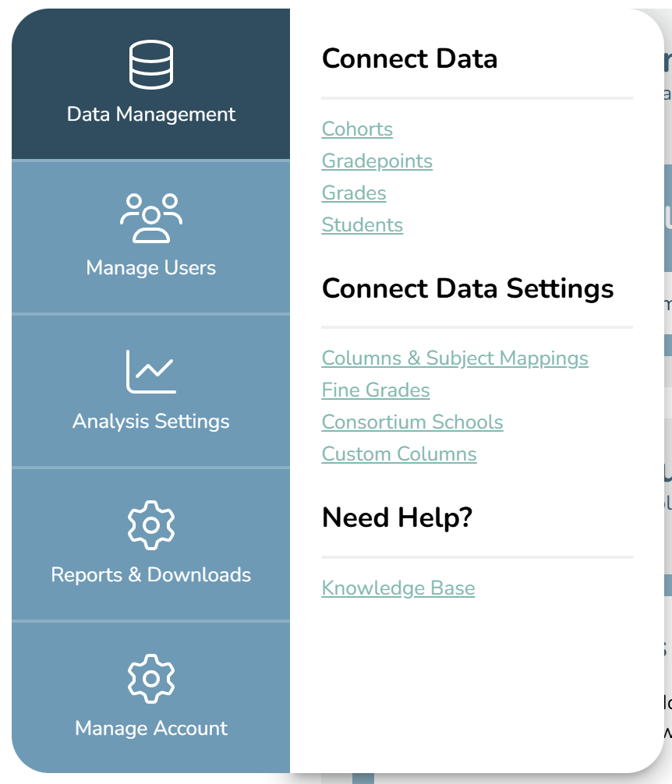Click the Analysis Settings chart icon
The image size is (672, 784).
click(151, 372)
